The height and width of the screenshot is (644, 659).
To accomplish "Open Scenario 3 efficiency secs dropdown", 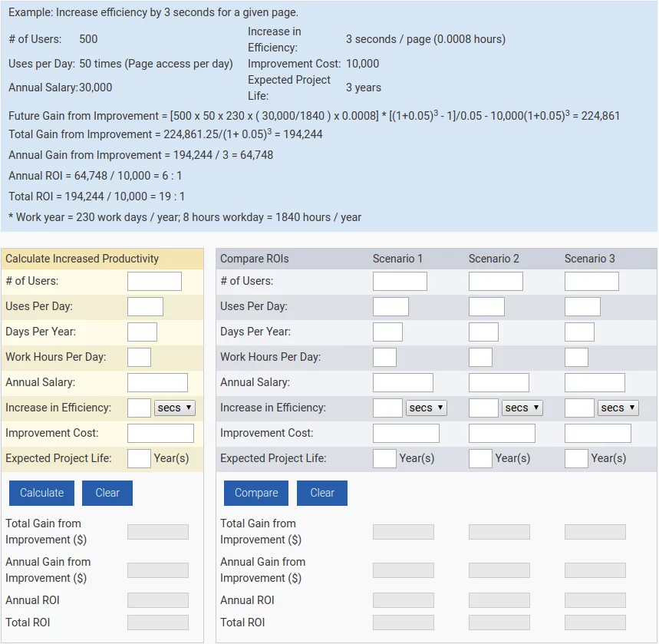I will pyautogui.click(x=618, y=408).
